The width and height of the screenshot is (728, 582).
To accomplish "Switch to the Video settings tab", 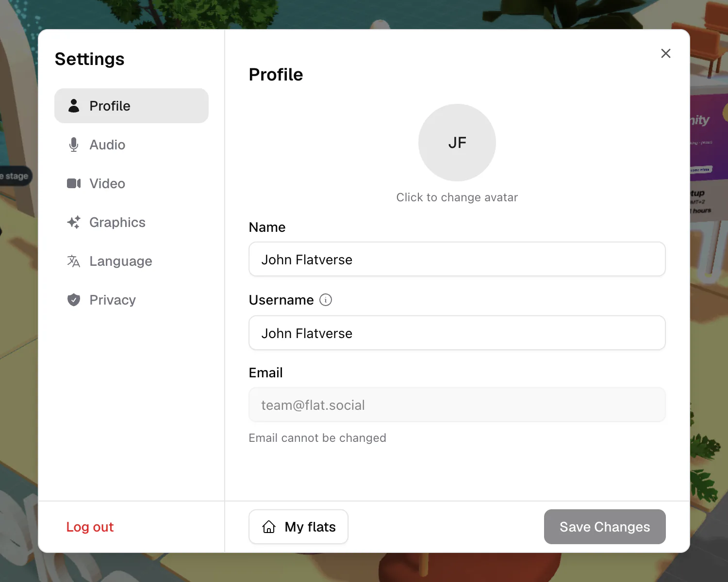I will pos(132,183).
